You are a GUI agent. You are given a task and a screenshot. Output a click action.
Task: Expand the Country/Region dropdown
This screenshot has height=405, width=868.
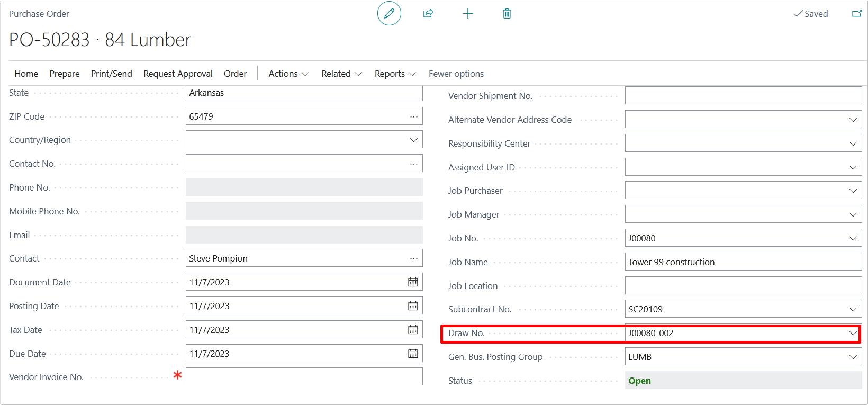413,140
